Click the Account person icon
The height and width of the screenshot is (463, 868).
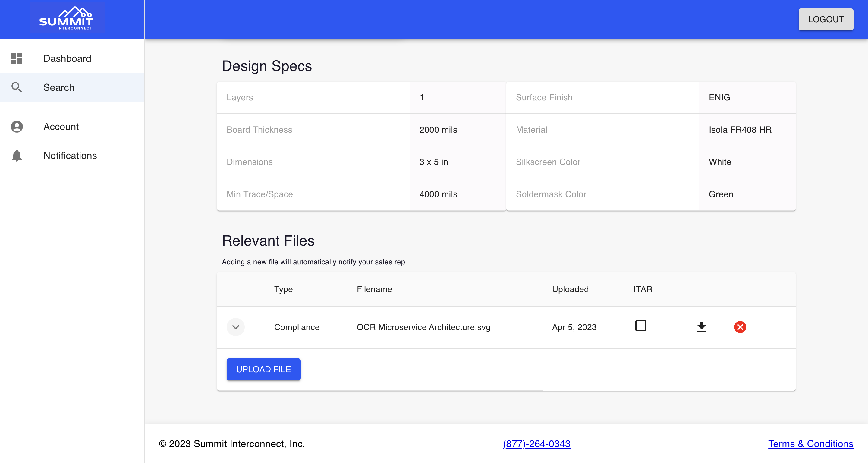17,126
